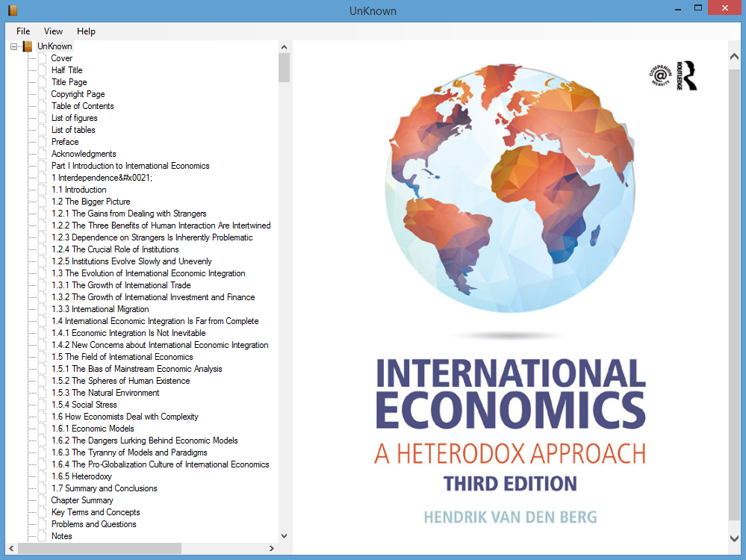Open the Preface section
Screen dimensions: 746x560
coord(65,142)
